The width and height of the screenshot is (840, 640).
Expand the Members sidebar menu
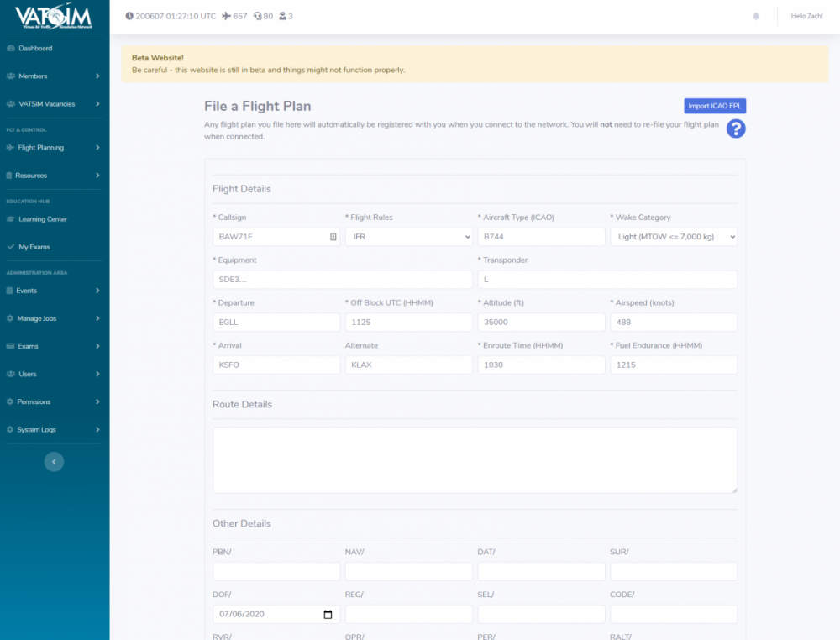pos(54,76)
